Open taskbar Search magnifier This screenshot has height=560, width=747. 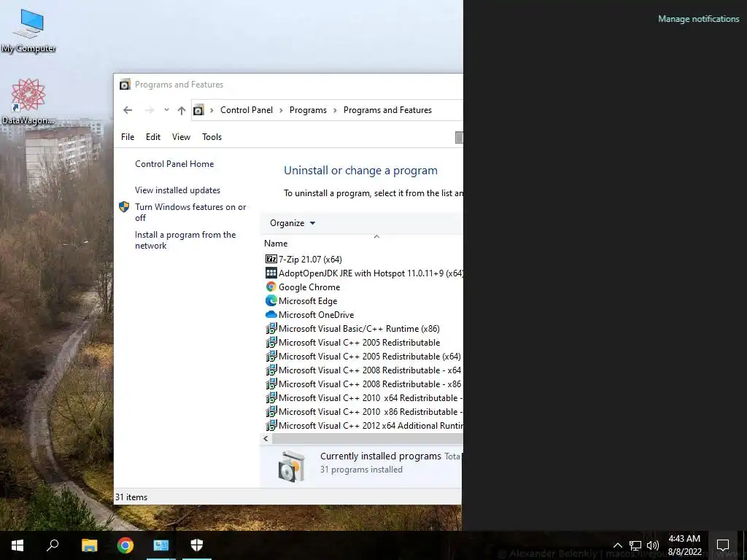[x=53, y=545]
